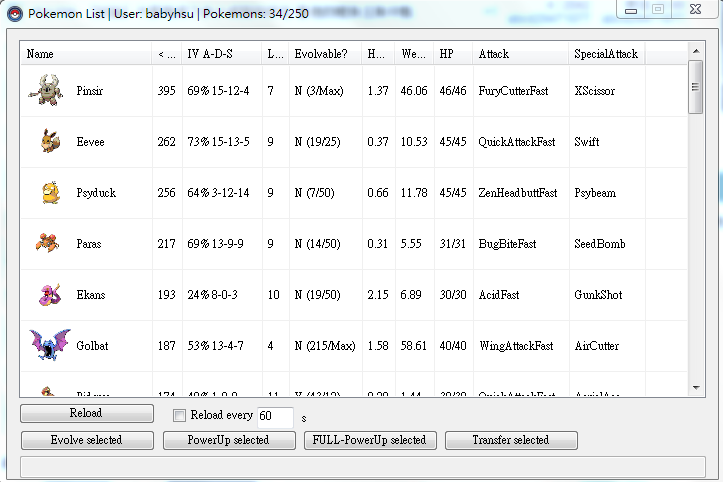Click the Paras sprite icon
The width and height of the screenshot is (723, 482).
click(47, 243)
